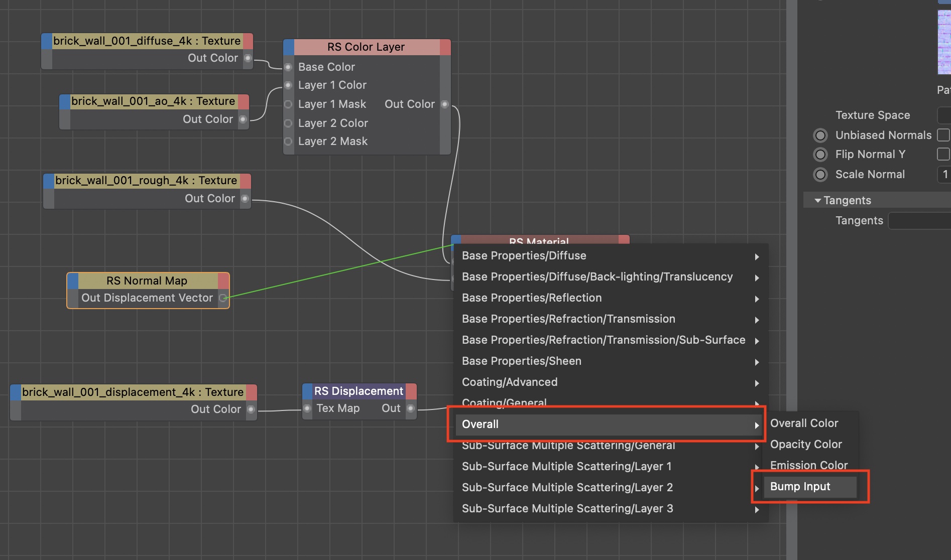Click Out Color port of ao texture node

click(x=243, y=119)
